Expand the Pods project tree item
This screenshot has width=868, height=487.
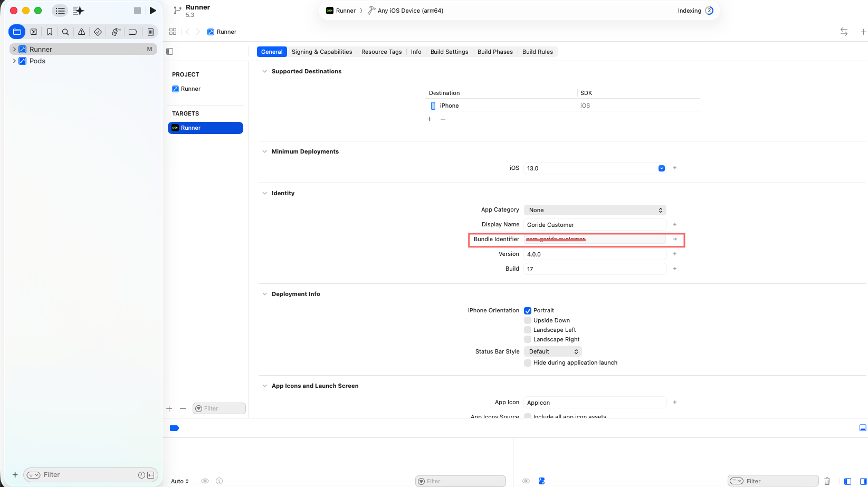tap(14, 61)
